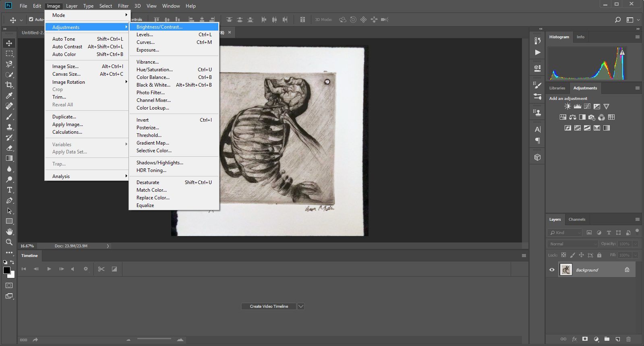Open the layer Kind filter dropdown
This screenshot has width=644, height=346.
(x=565, y=232)
